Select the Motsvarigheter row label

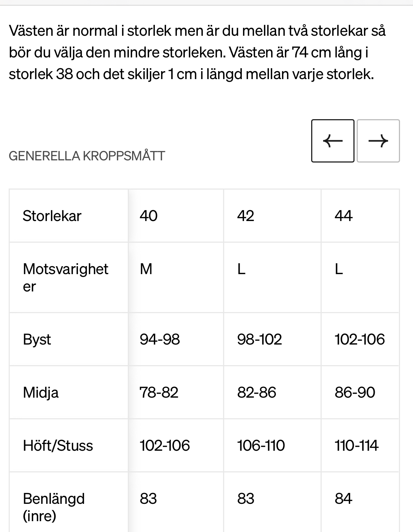pos(65,277)
